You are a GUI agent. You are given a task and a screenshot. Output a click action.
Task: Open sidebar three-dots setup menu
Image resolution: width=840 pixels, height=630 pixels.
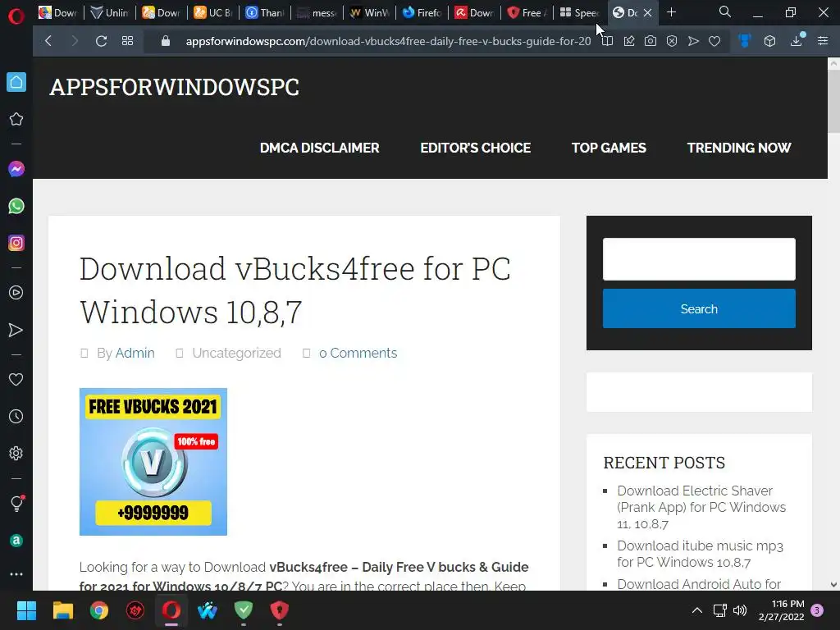tap(16, 573)
